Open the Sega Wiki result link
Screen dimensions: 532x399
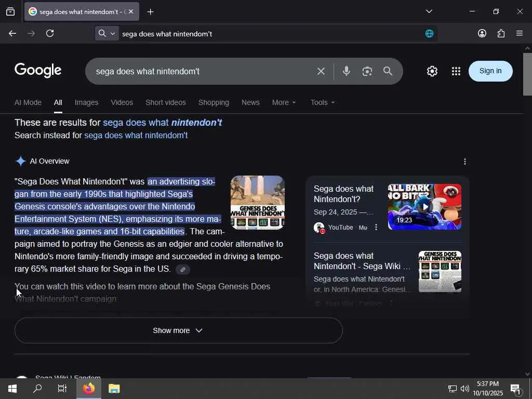click(x=362, y=261)
